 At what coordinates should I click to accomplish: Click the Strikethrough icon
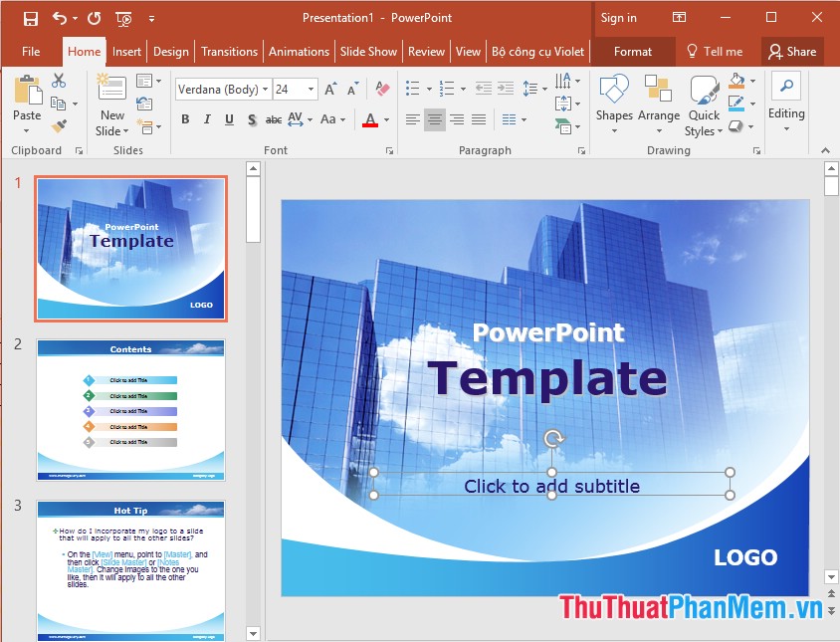pos(274,118)
